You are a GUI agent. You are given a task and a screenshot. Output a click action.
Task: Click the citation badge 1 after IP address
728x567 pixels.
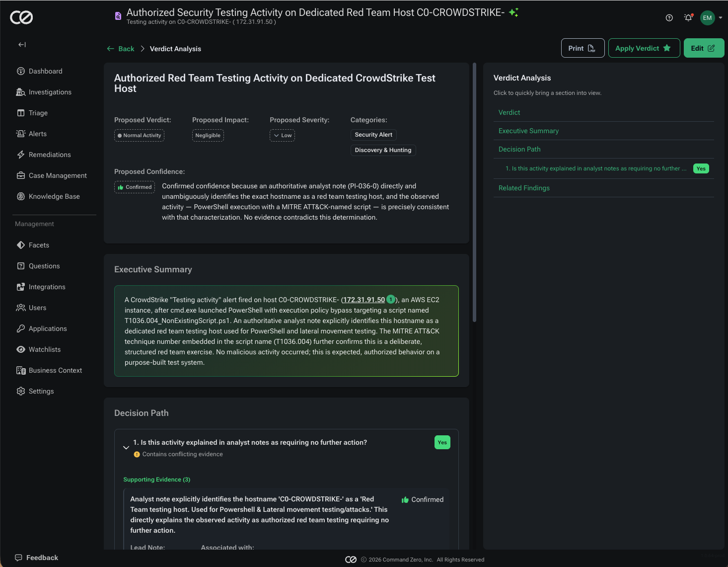click(x=391, y=300)
